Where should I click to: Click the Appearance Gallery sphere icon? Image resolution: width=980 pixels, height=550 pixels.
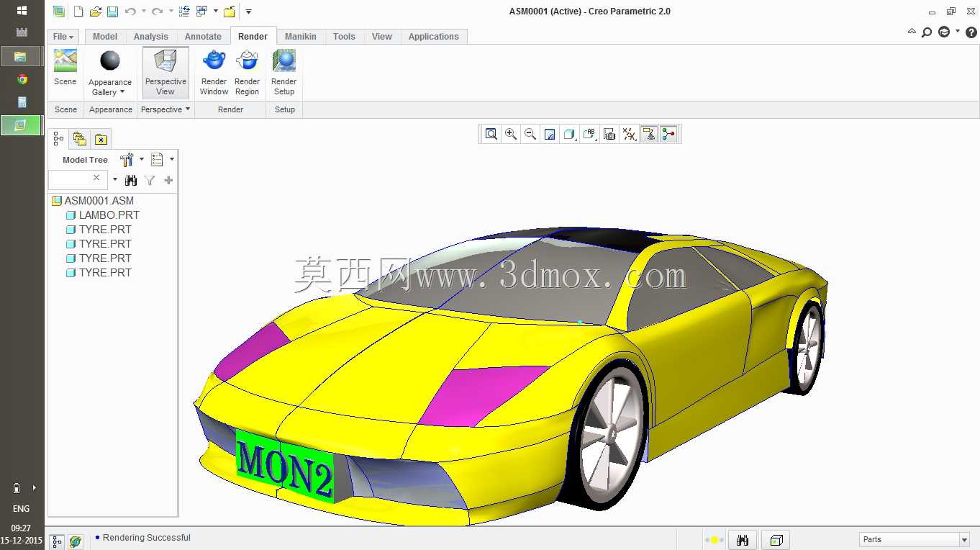tap(110, 61)
